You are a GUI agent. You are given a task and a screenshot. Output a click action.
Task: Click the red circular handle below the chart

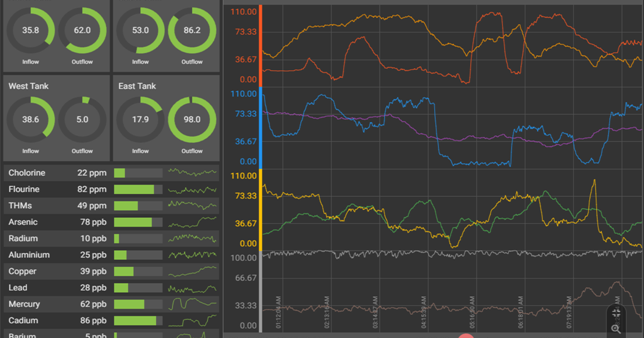466,336
